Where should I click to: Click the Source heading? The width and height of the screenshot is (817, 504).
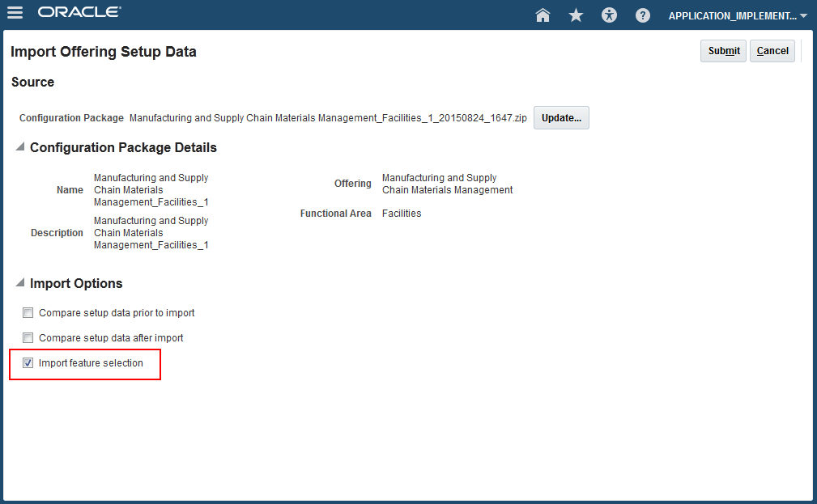[33, 83]
